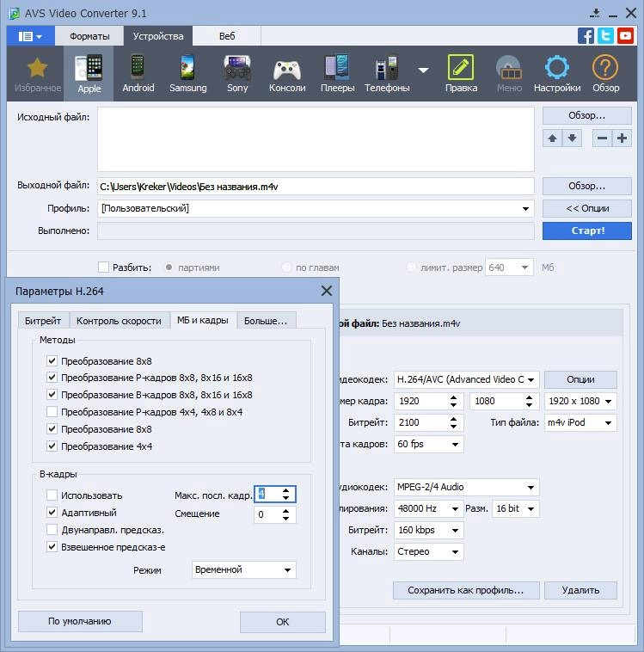Image resolution: width=644 pixels, height=652 pixels.
Task: Open the Контроль скорости tab
Action: point(119,321)
